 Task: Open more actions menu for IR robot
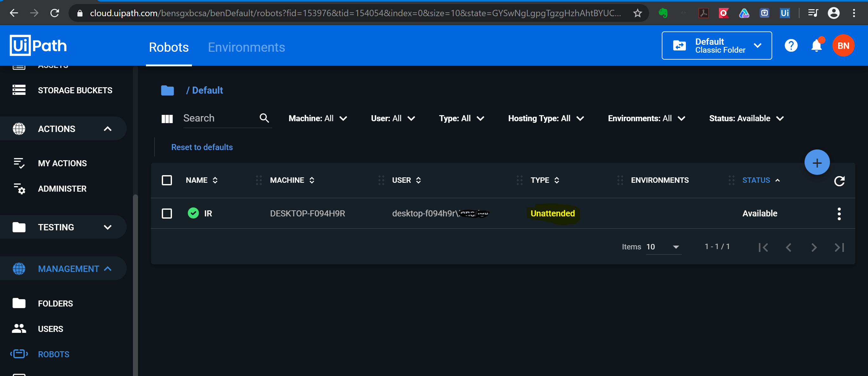coord(839,214)
